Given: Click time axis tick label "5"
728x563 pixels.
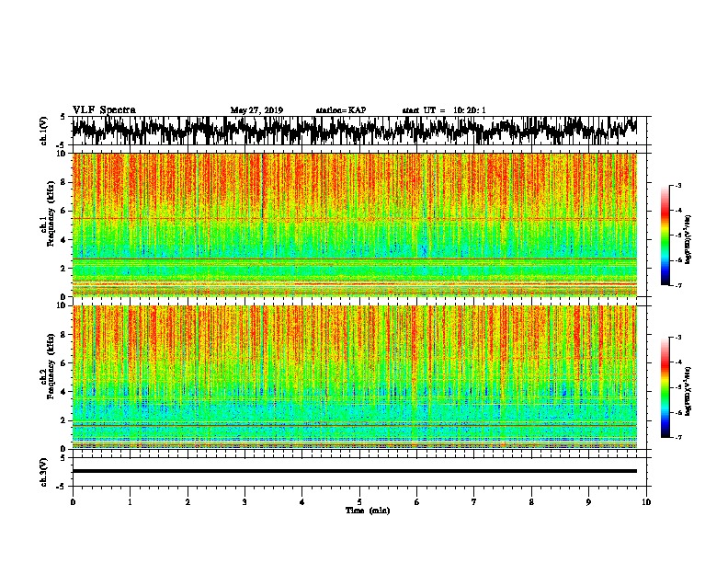Looking at the screenshot, I should (359, 502).
